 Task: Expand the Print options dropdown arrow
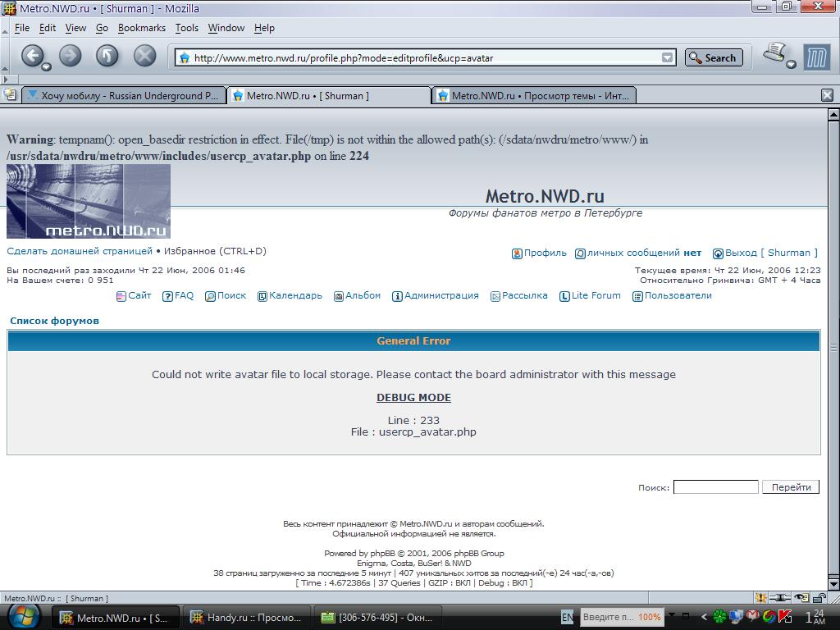(x=791, y=65)
